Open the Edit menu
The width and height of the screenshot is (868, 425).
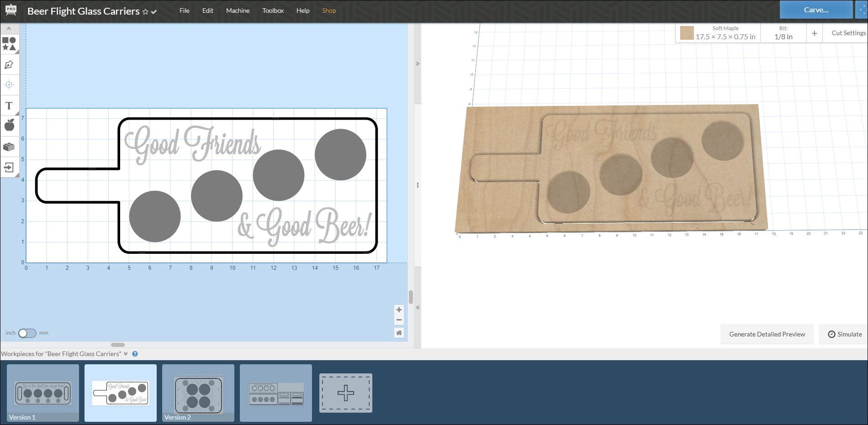click(x=208, y=10)
